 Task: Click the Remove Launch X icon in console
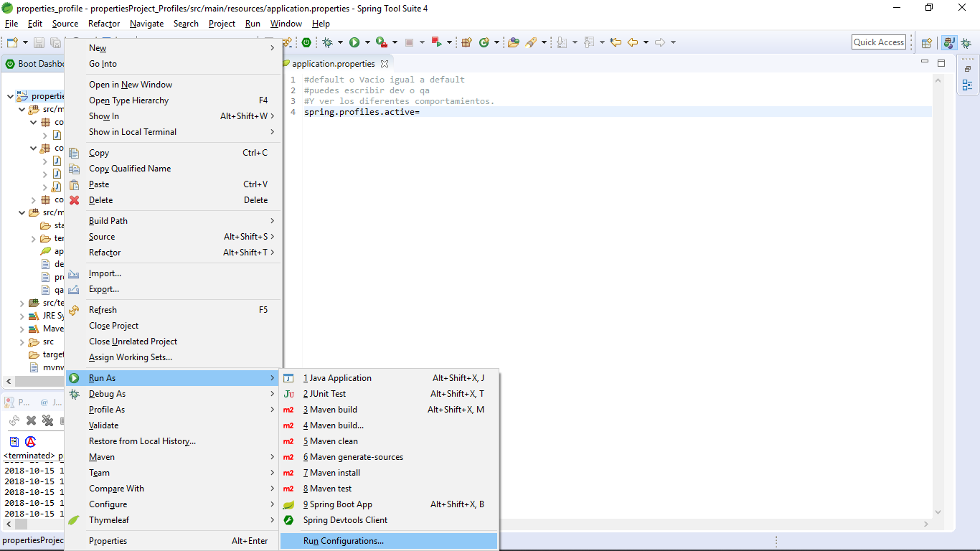coord(31,420)
